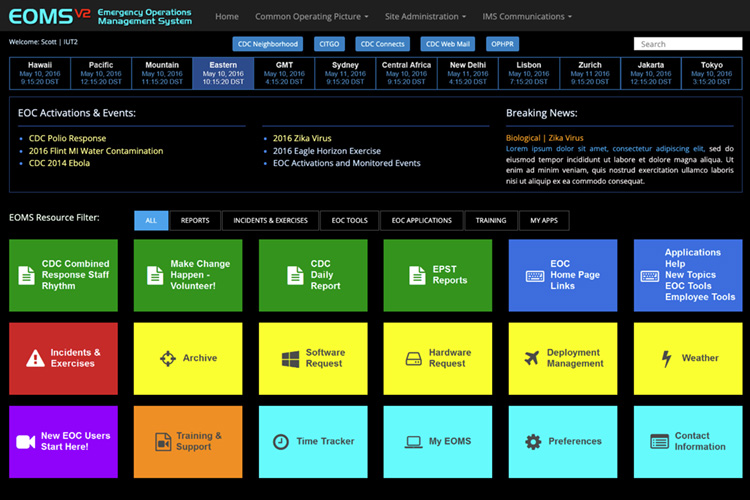Click the Windows logo icon on Software Request
Image resolution: width=750 pixels, height=500 pixels.
click(x=290, y=358)
